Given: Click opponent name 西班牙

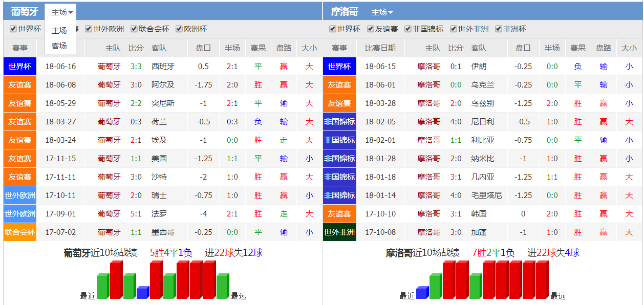Looking at the screenshot, I should pyautogui.click(x=163, y=67).
